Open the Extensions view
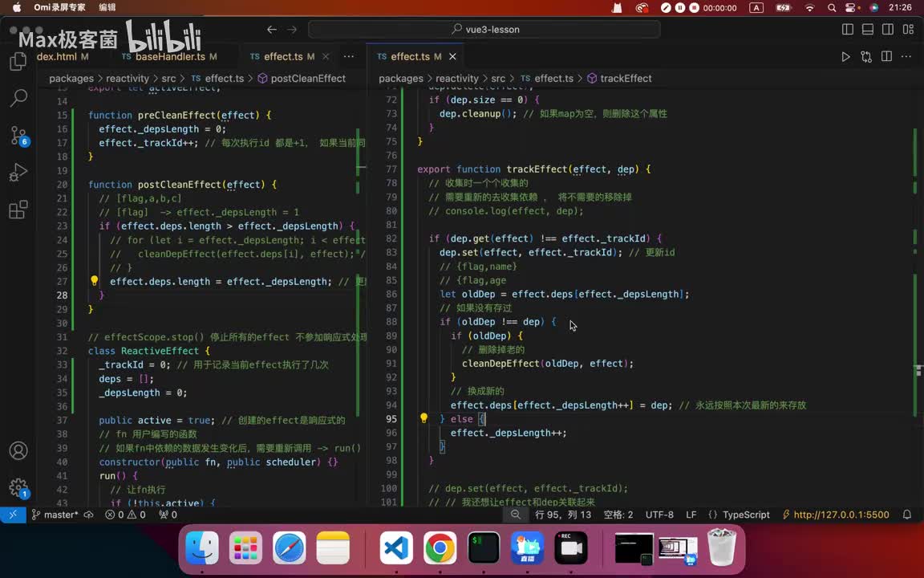 18,210
